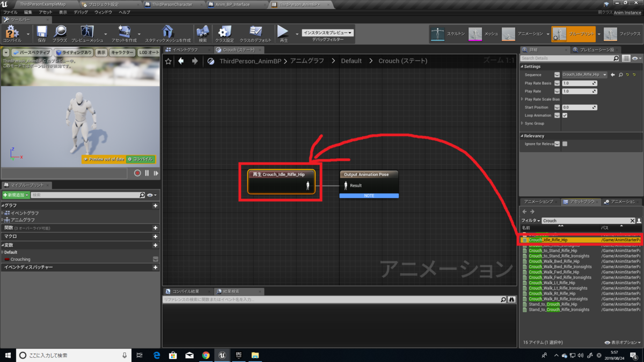Collapse the Settings category
This screenshot has height=362, width=644.
[522, 67]
